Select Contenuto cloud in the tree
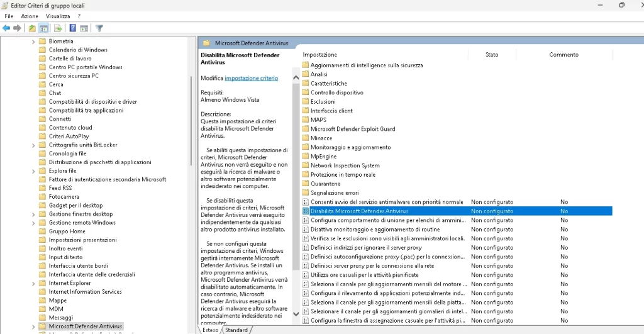Screen dimensions: 644x334 pyautogui.click(x=70, y=127)
